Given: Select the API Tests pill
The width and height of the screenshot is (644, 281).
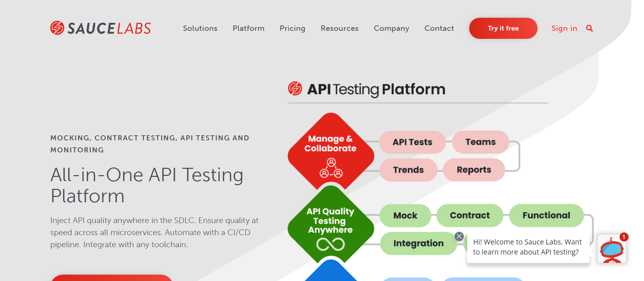Looking at the screenshot, I should [413, 142].
